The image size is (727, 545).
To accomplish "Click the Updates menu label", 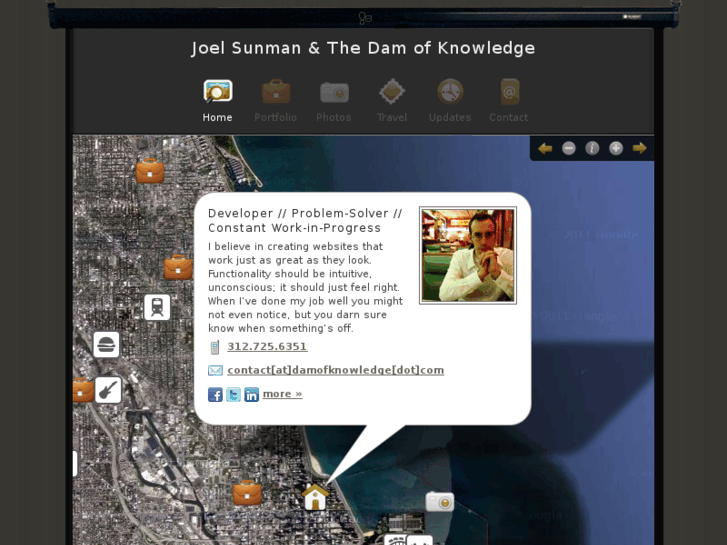I will 450,117.
